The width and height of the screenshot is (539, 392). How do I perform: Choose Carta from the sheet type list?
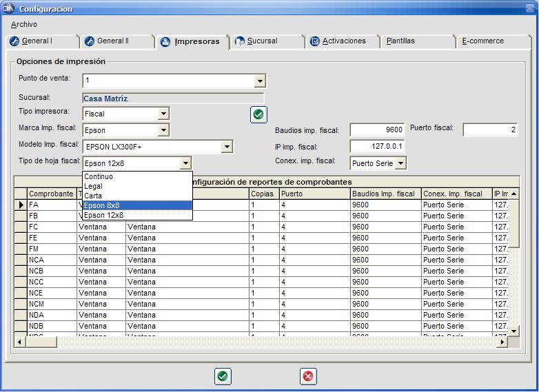[137, 196]
